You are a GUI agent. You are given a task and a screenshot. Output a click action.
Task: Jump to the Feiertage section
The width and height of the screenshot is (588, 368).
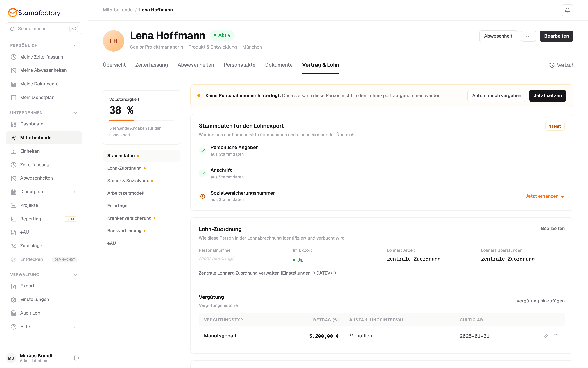[141, 206]
